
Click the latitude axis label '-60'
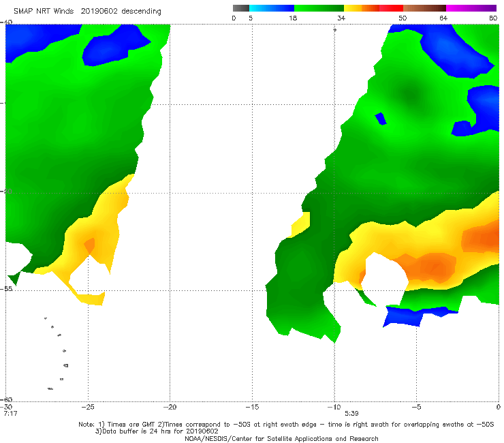(7, 399)
